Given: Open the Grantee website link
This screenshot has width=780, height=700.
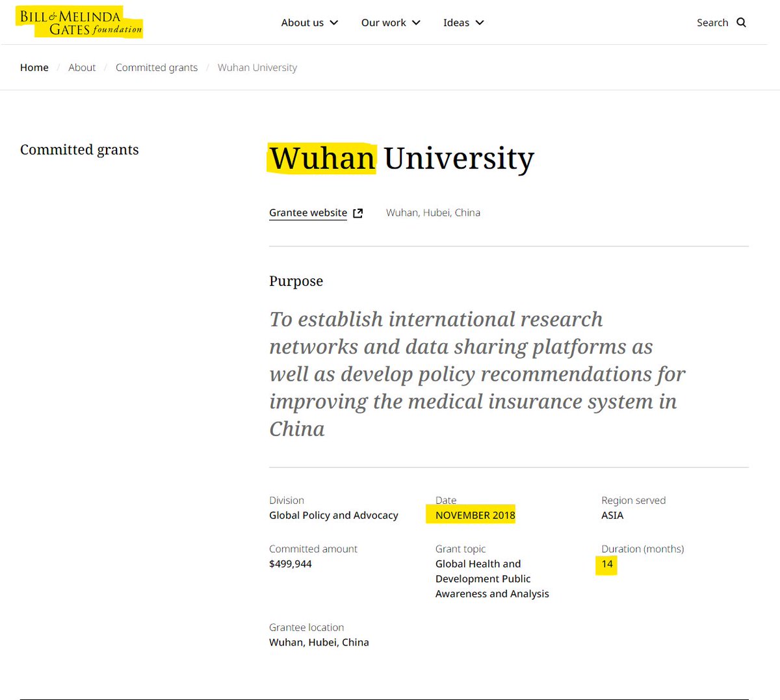Looking at the screenshot, I should click(308, 213).
